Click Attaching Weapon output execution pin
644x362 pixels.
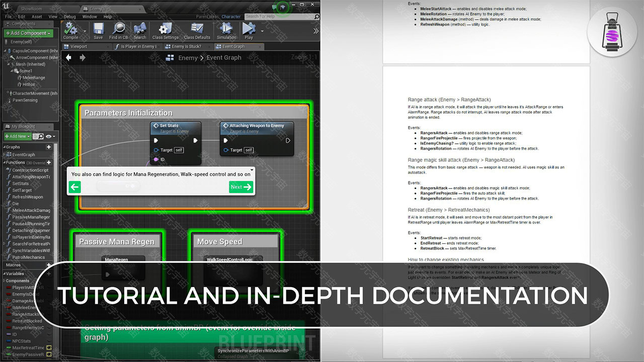(x=288, y=141)
